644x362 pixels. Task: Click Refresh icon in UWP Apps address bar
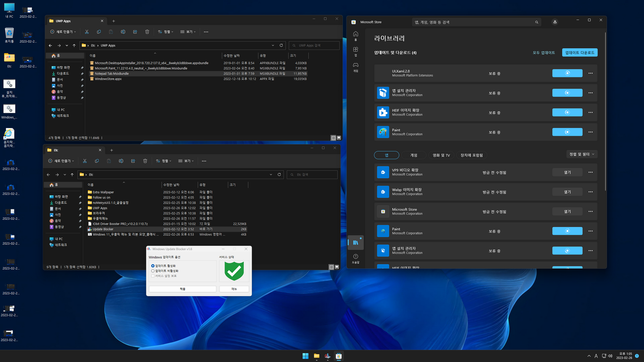[281, 45]
